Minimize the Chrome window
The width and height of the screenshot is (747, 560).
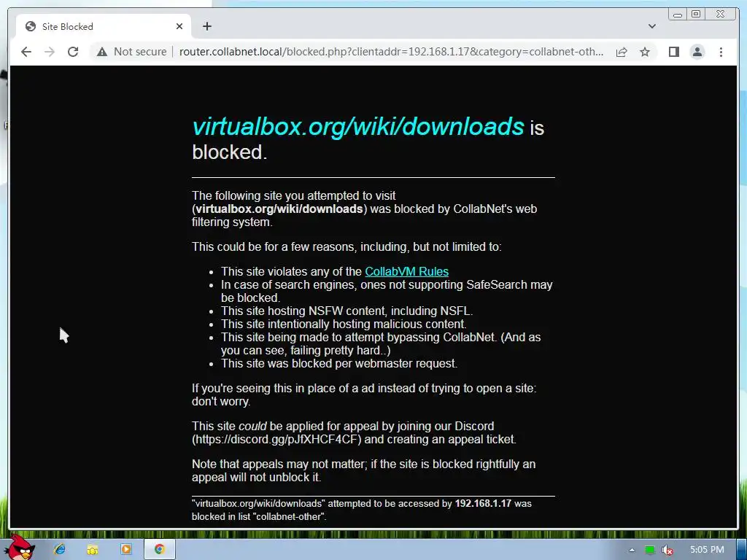678,15
